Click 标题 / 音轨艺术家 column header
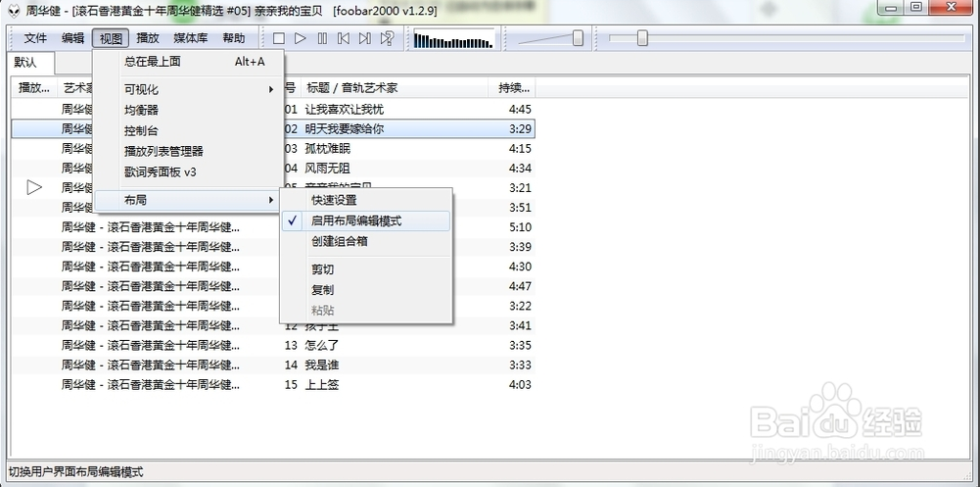This screenshot has height=487, width=980. (395, 88)
